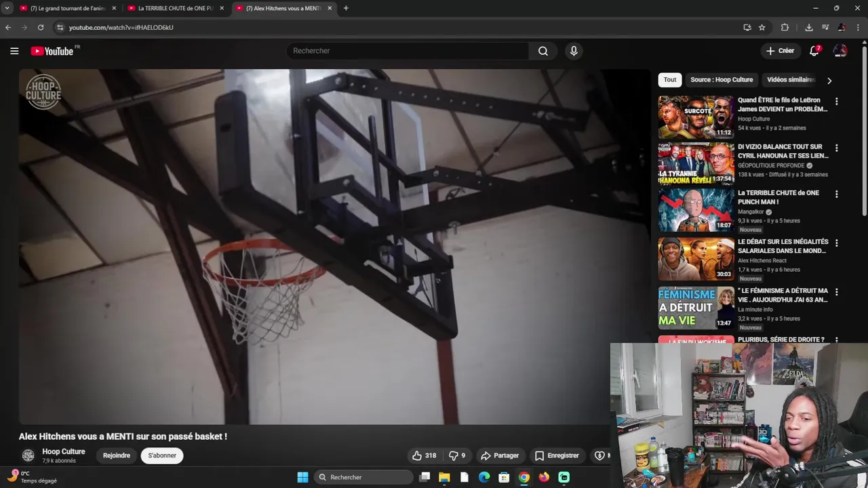Bookmark this page with the star
This screenshot has width=868, height=488.
click(762, 27)
